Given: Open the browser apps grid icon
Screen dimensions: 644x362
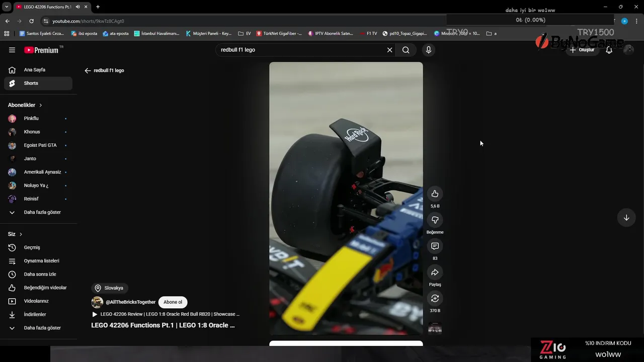Looking at the screenshot, I should (7, 34).
